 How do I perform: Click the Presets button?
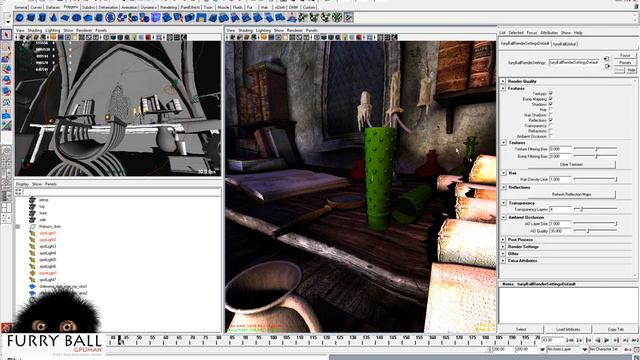click(x=625, y=62)
